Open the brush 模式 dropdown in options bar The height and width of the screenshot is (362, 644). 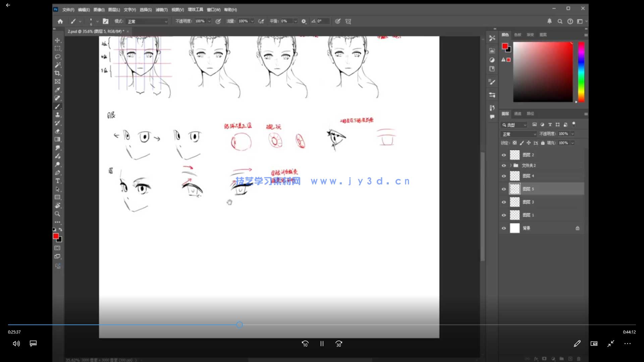[147, 21]
